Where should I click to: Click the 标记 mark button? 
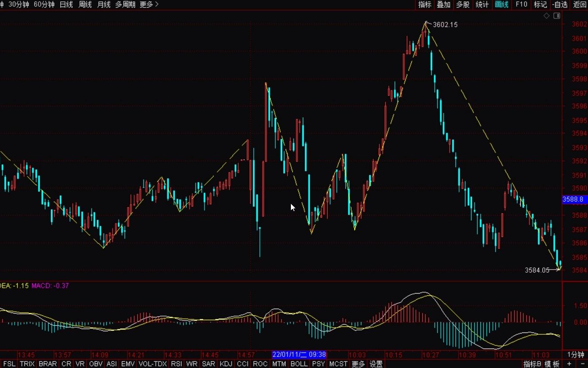point(540,4)
